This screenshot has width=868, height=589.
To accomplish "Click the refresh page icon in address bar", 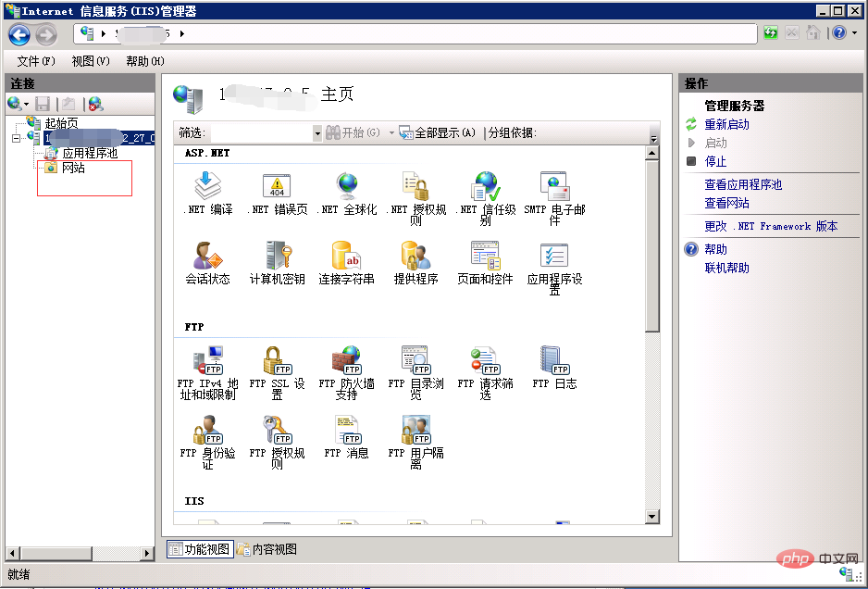I will point(771,32).
